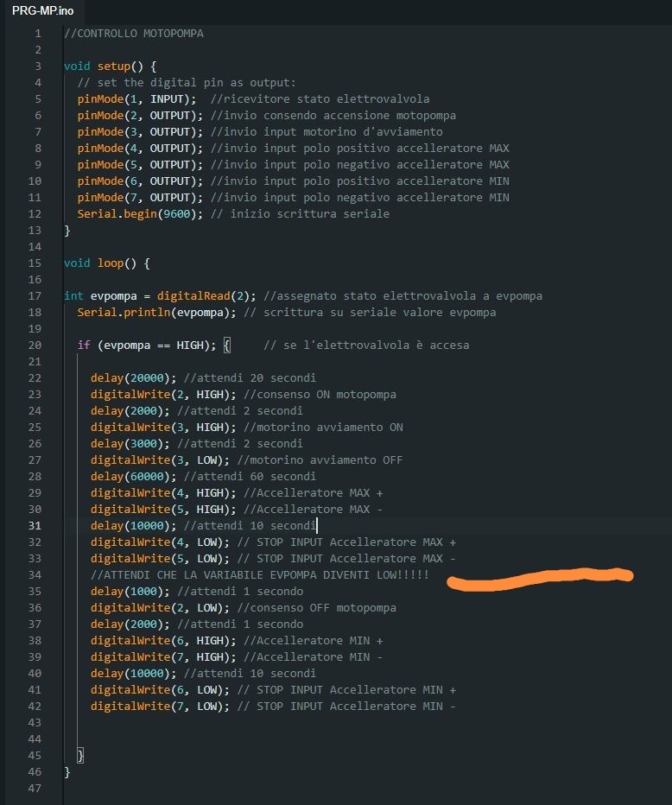Viewport: 672px width, 805px height.
Task: Click digitalWrite(4, HIGH) statement
Action: pos(163,493)
